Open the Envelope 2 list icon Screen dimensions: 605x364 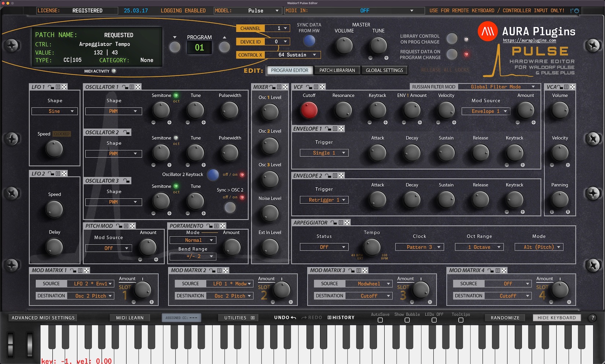point(335,176)
